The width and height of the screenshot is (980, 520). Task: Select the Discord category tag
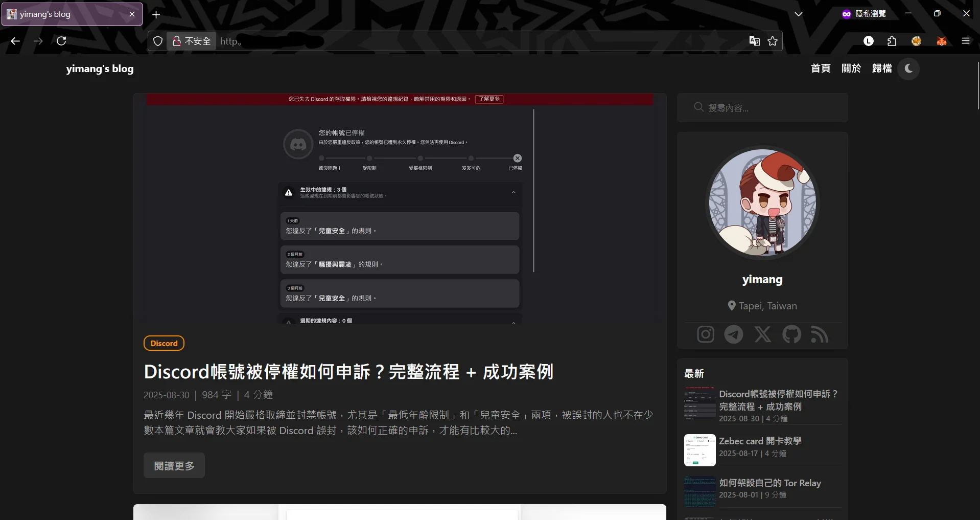[x=164, y=344]
